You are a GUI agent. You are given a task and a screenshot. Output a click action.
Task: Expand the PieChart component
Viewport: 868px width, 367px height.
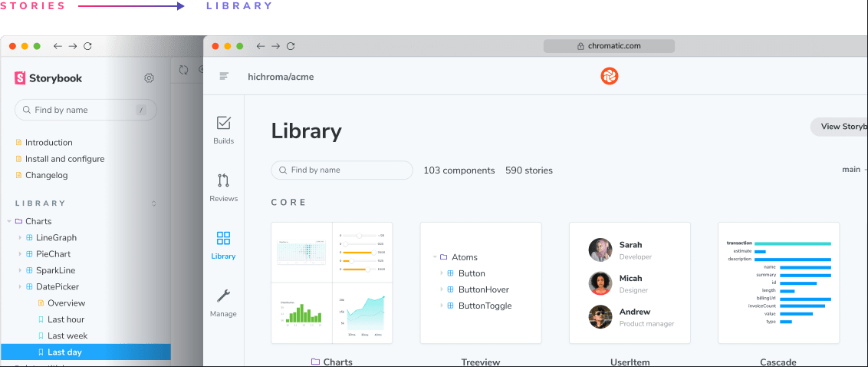pyautogui.click(x=20, y=254)
